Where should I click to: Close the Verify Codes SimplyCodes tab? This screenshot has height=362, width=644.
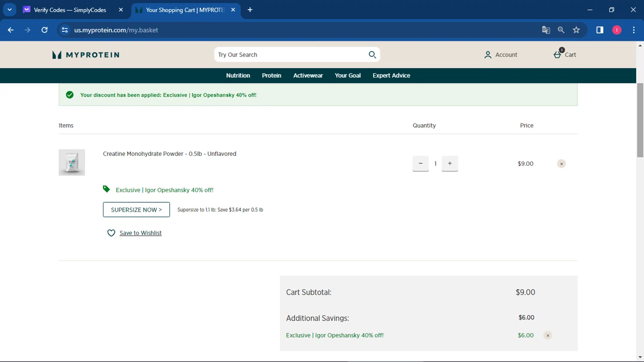[121, 10]
